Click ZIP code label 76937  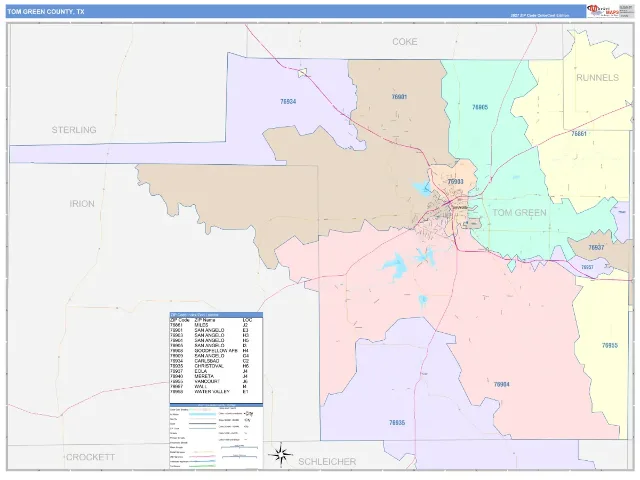pos(596,248)
